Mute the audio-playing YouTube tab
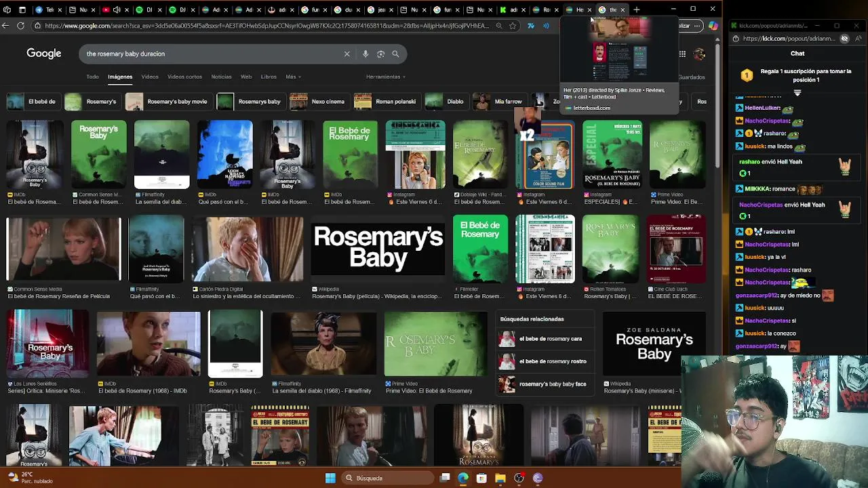The height and width of the screenshot is (488, 868). 117,9
